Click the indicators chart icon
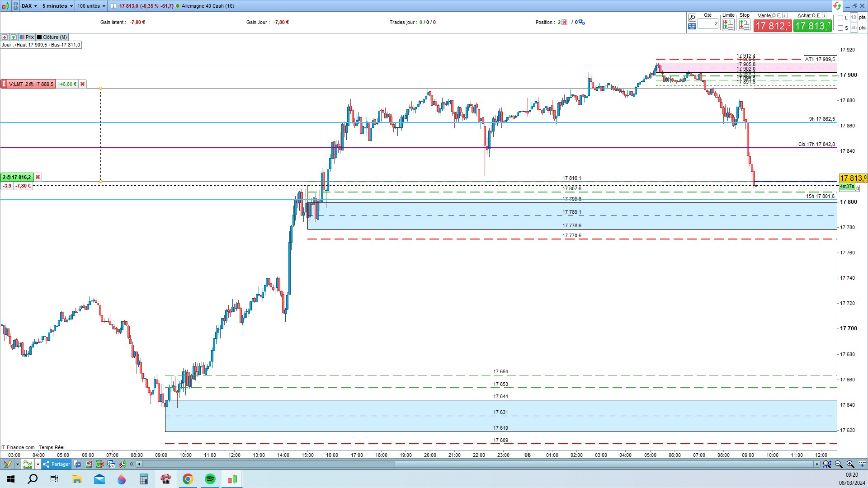868x488 pixels. coord(28,464)
